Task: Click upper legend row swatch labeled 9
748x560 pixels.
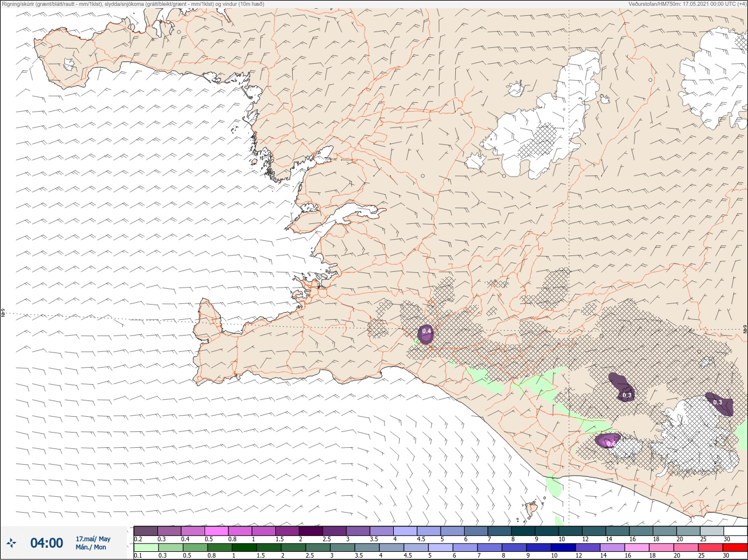Action: [547, 531]
